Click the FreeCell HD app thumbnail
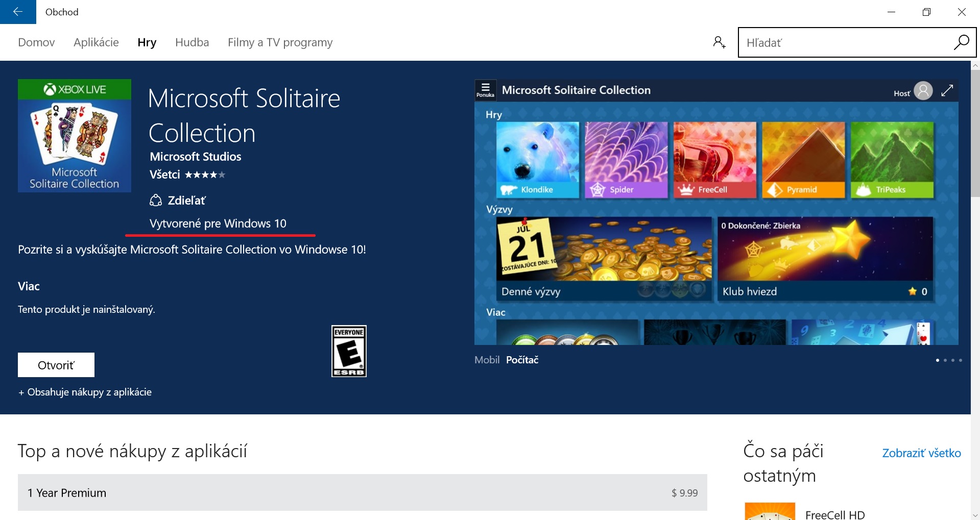This screenshot has height=520, width=980. tap(770, 511)
